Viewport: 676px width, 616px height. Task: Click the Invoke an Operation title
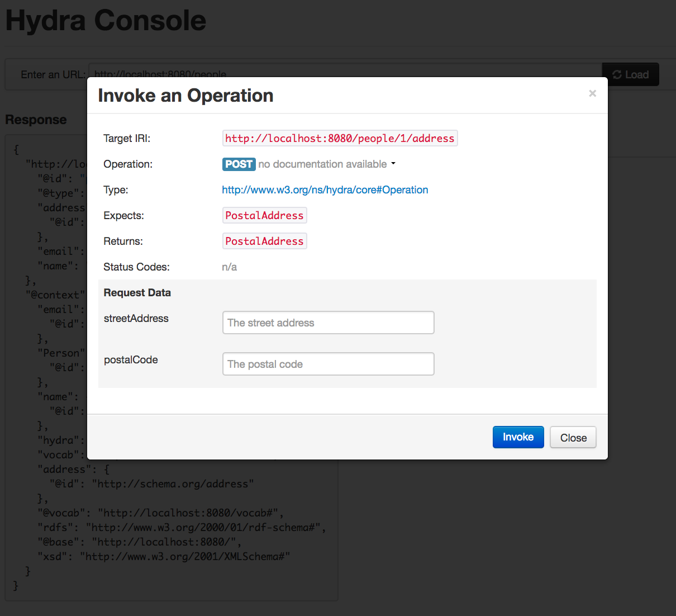coord(185,96)
